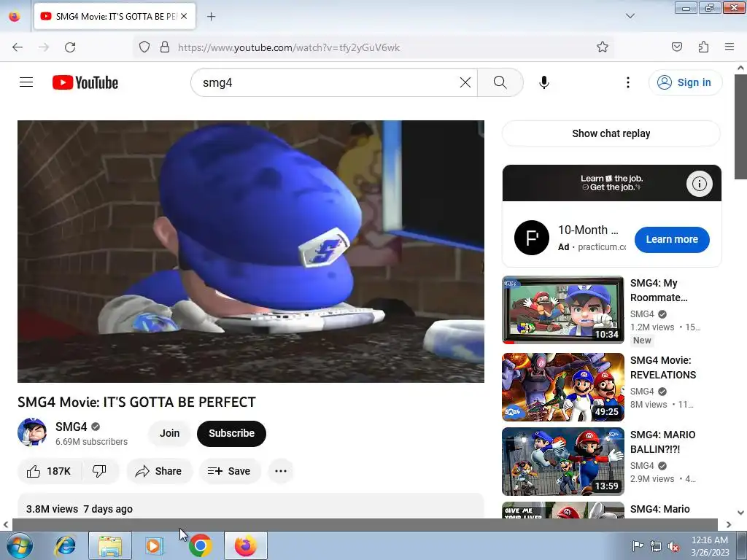Click the magnifying glass search button
The width and height of the screenshot is (747, 560).
pyautogui.click(x=500, y=82)
